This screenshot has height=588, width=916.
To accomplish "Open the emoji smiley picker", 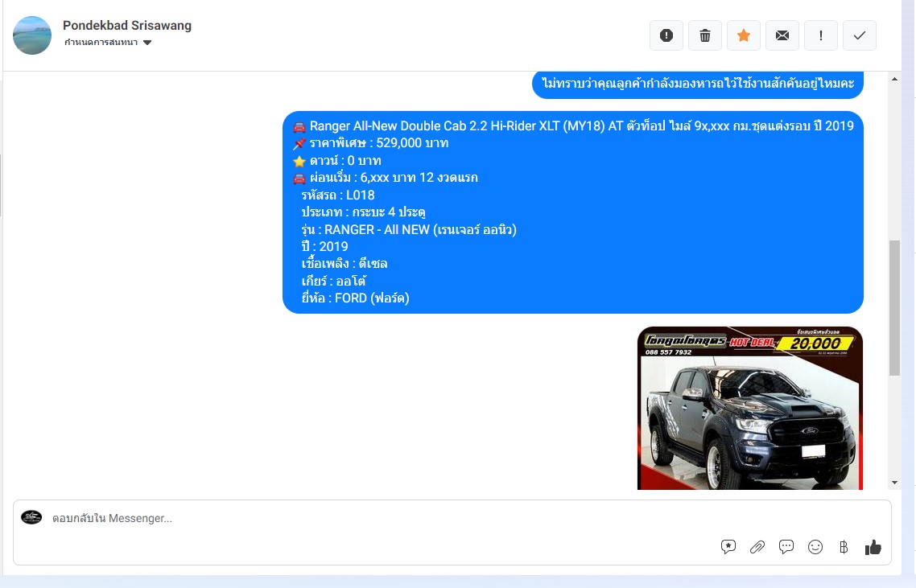I will click(815, 546).
